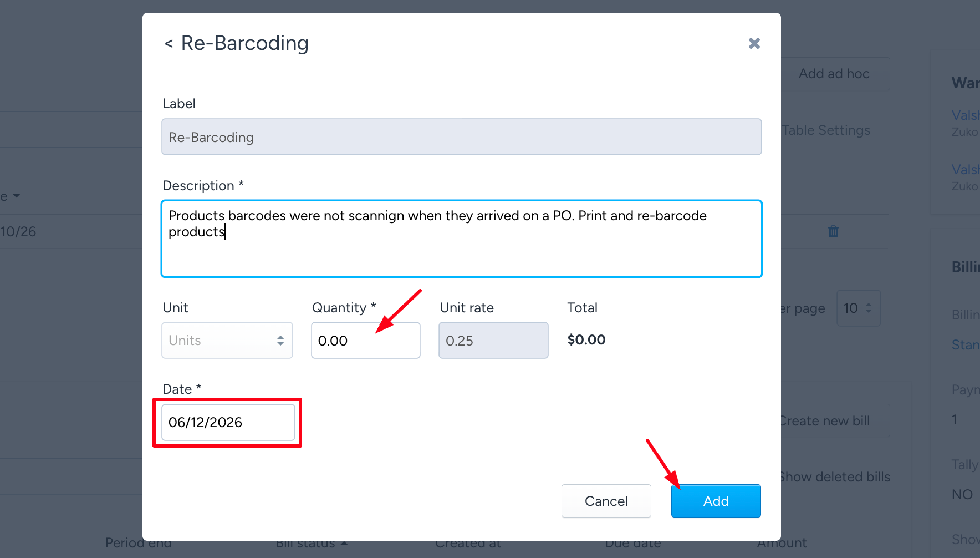Click the Quantity input field

(366, 341)
